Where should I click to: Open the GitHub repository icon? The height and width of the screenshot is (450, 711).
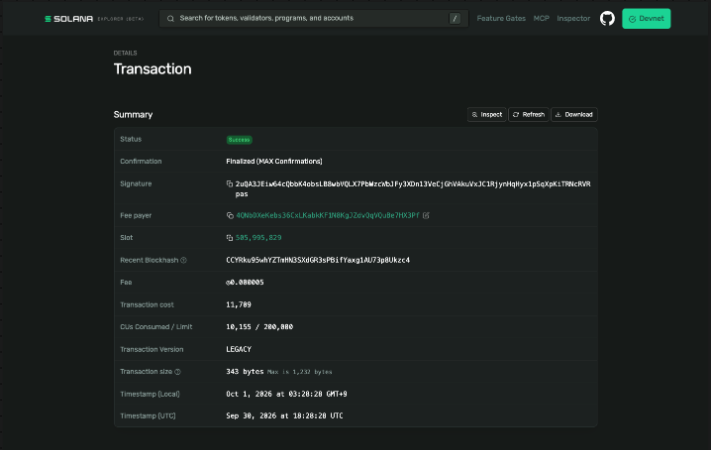tap(607, 19)
